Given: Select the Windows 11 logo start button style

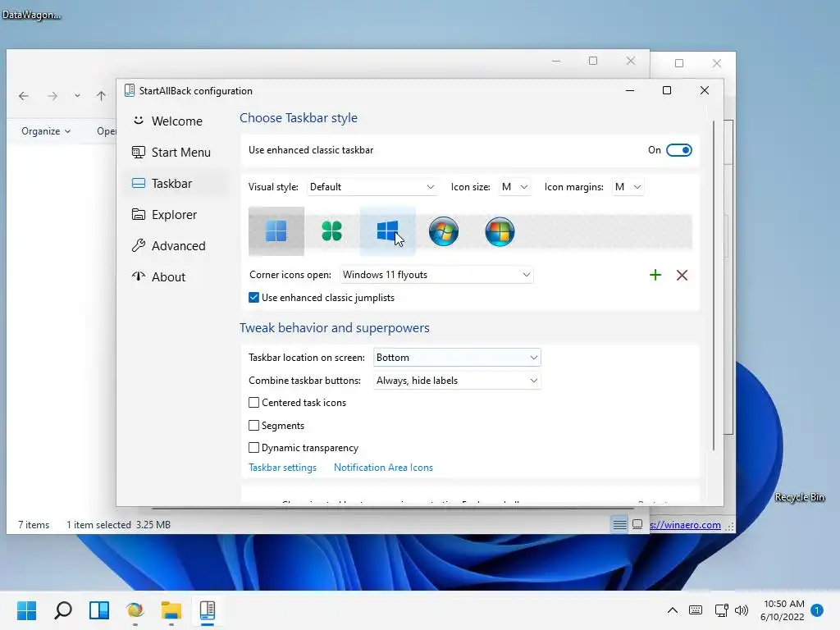Looking at the screenshot, I should click(x=276, y=231).
